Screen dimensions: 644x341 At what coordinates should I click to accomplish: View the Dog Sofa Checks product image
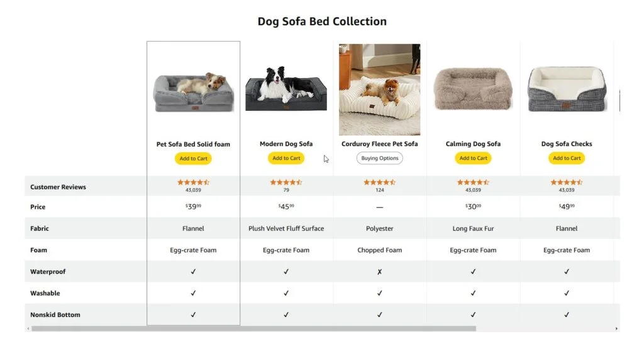[567, 88]
